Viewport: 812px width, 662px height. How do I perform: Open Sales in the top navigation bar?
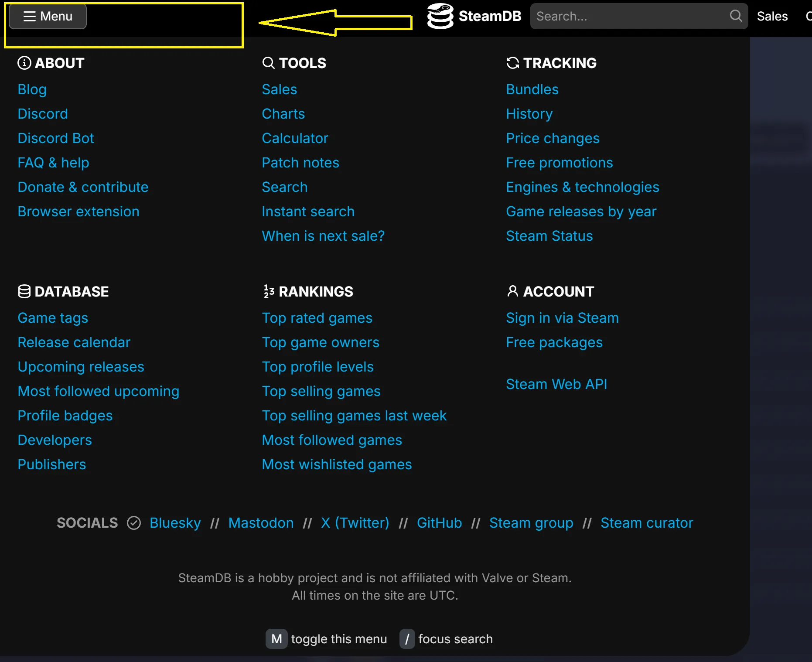(772, 16)
